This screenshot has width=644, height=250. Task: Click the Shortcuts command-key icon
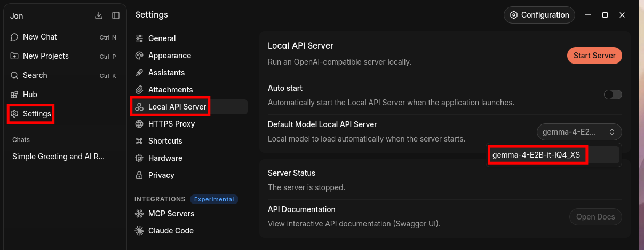(x=139, y=141)
